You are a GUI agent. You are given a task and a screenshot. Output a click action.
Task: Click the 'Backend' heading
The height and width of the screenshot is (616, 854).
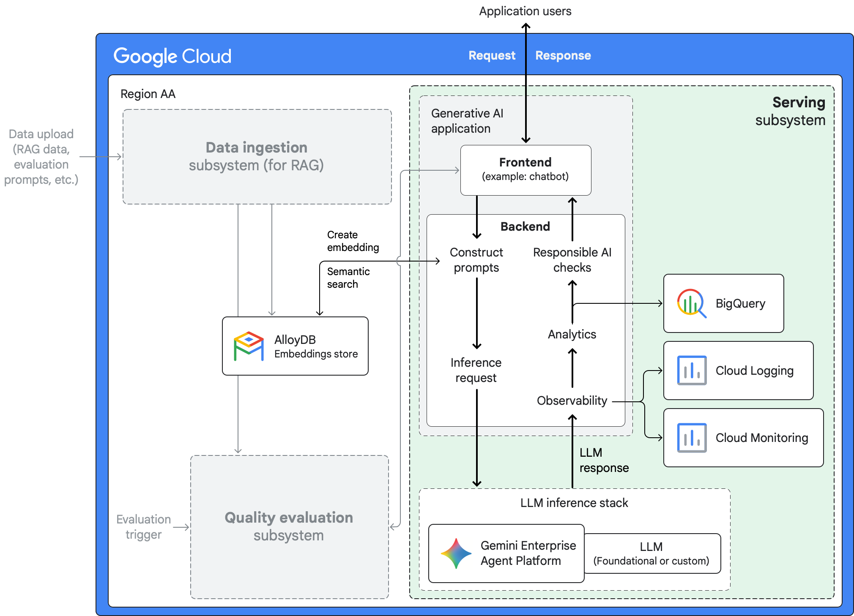pos(525,226)
